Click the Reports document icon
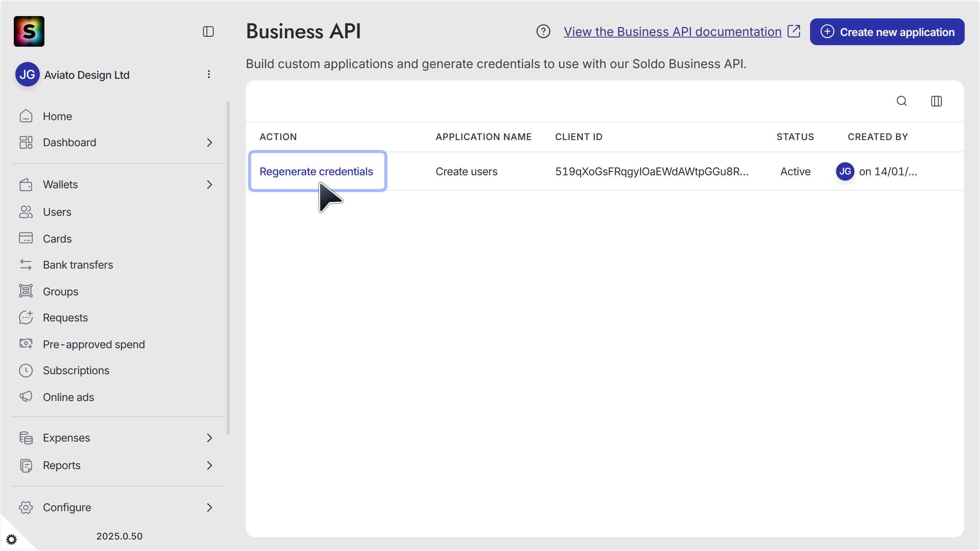The image size is (980, 551). pos(26,465)
